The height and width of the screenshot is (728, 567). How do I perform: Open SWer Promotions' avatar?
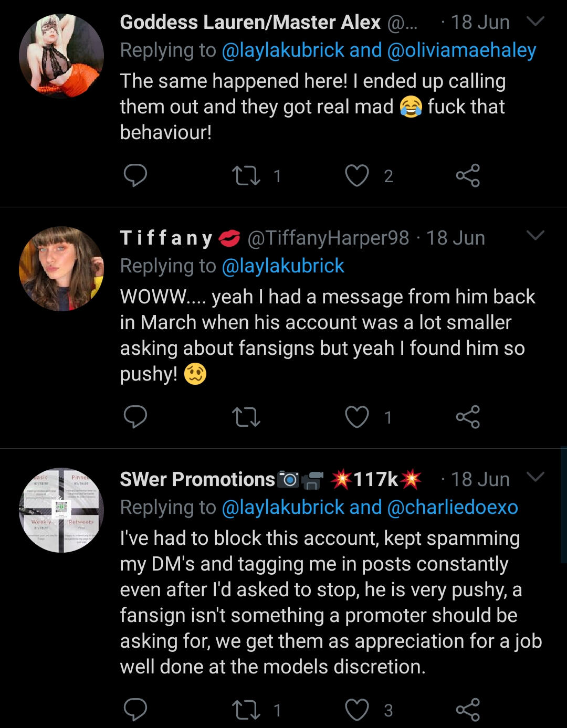61,510
